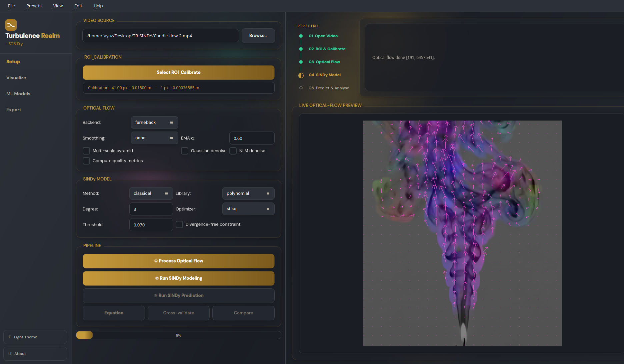Click the Light Theme button
The image size is (624, 364).
tap(35, 337)
